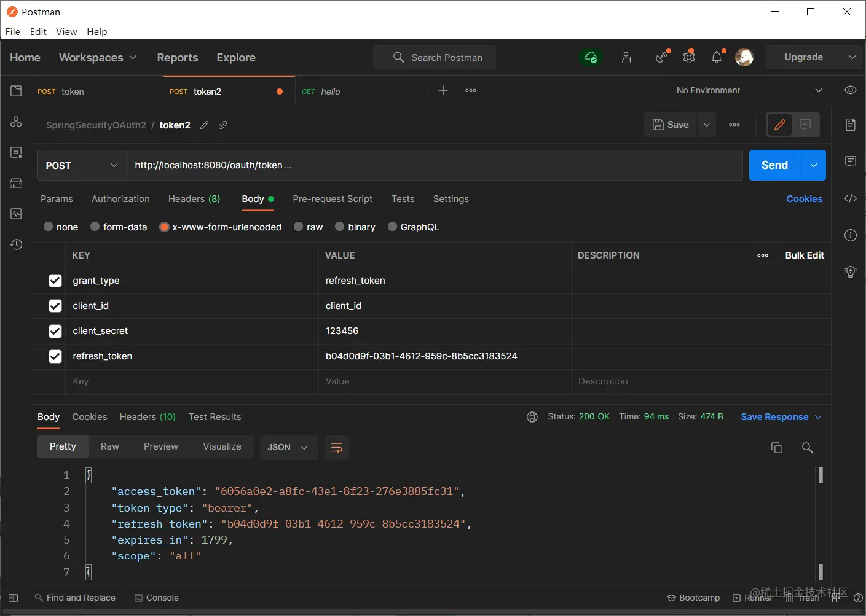Click the cloud sync status icon
The height and width of the screenshot is (616, 866).
click(x=591, y=57)
